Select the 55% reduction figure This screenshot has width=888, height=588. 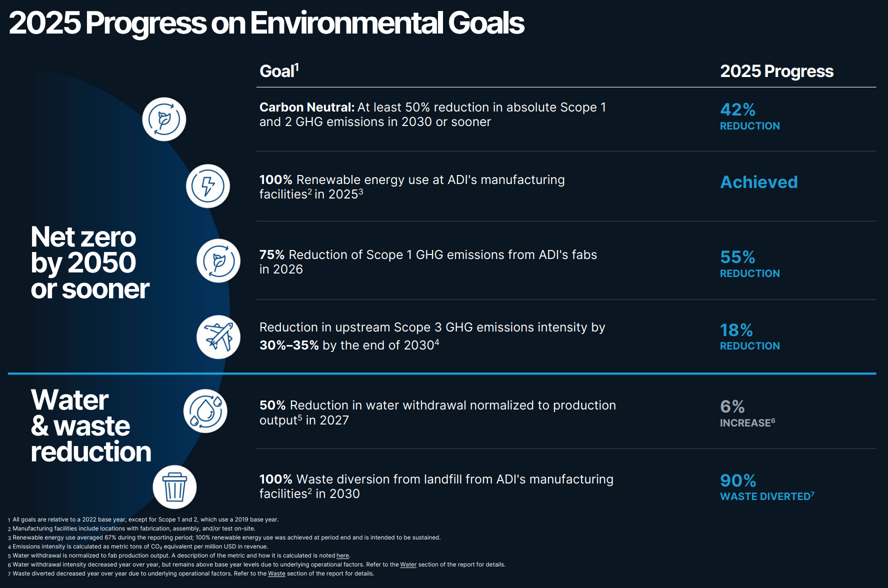coord(749,263)
